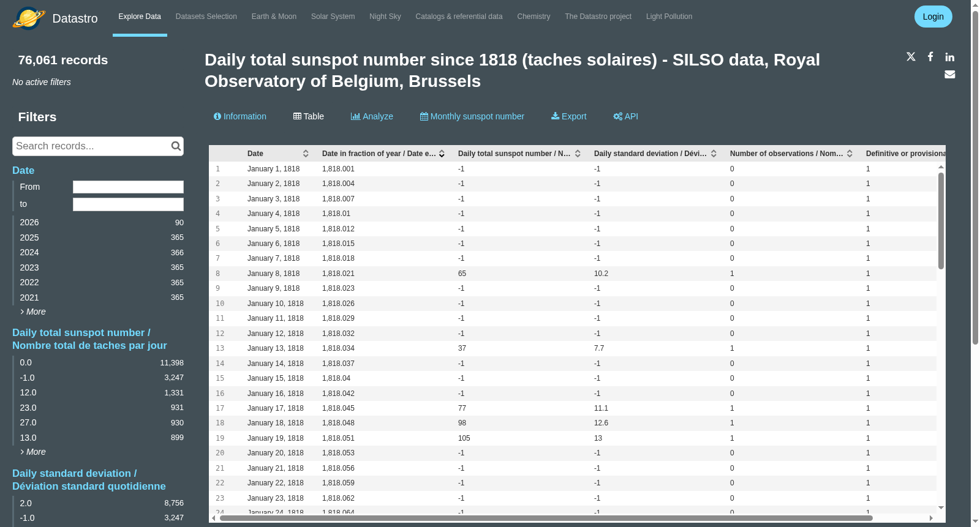Filter records by year 2023
980x527 pixels.
pyautogui.click(x=101, y=267)
